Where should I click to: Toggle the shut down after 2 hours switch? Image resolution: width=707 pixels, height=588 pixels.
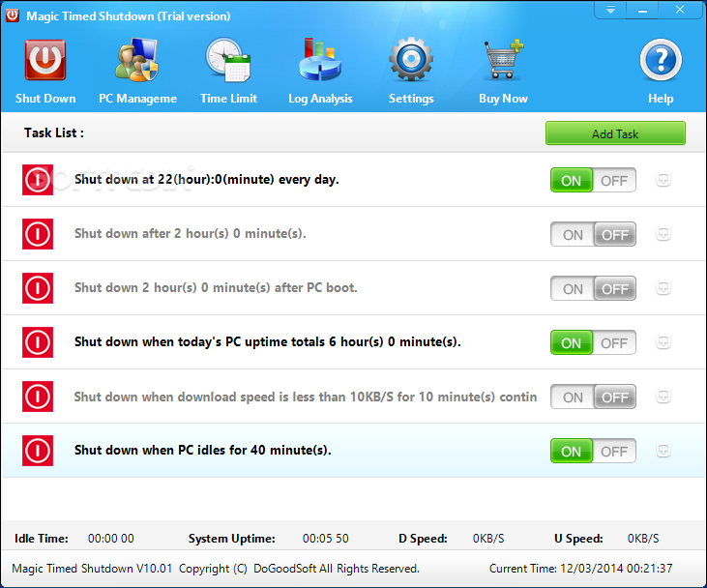[593, 234]
